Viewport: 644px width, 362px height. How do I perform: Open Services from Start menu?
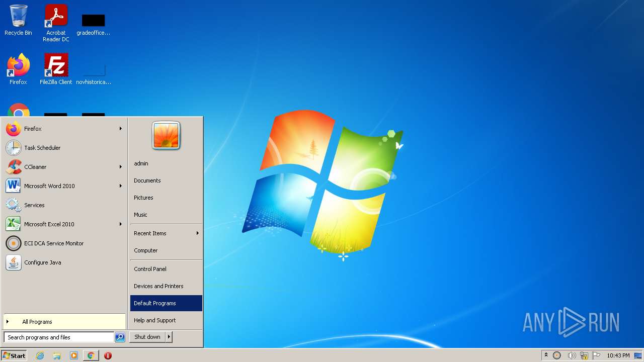[64, 205]
